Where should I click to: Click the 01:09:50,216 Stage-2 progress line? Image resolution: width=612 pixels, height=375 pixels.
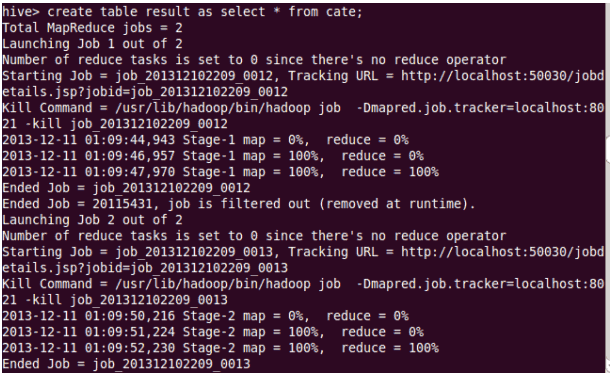pos(205,316)
